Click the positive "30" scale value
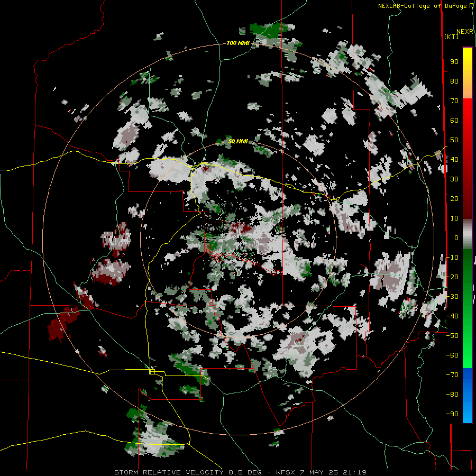 pos(454,179)
